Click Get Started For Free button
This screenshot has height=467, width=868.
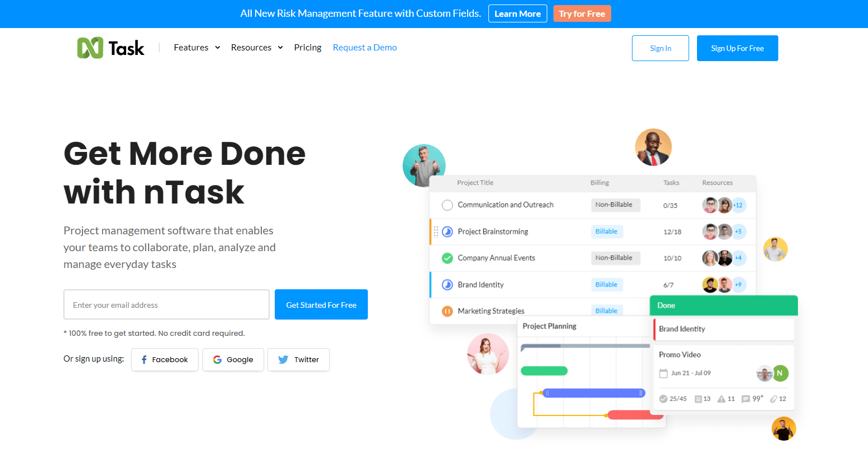point(321,304)
